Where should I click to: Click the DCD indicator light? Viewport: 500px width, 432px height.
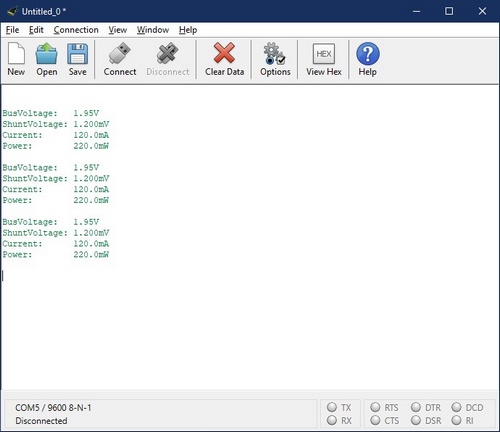click(456, 407)
